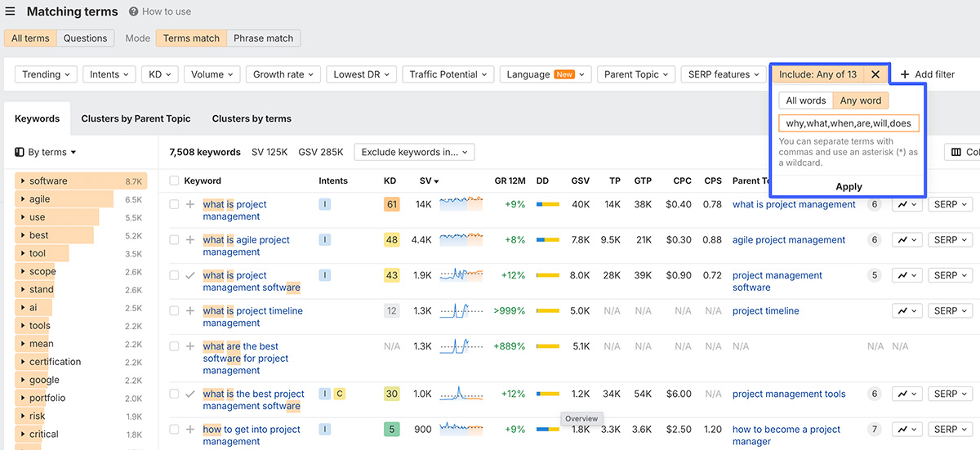
Task: Switch to Clusters by Parent Topic tab
Action: pos(136,118)
